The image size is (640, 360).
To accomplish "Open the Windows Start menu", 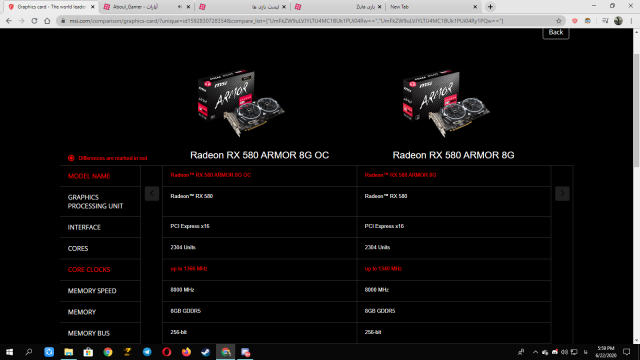I will 9,352.
